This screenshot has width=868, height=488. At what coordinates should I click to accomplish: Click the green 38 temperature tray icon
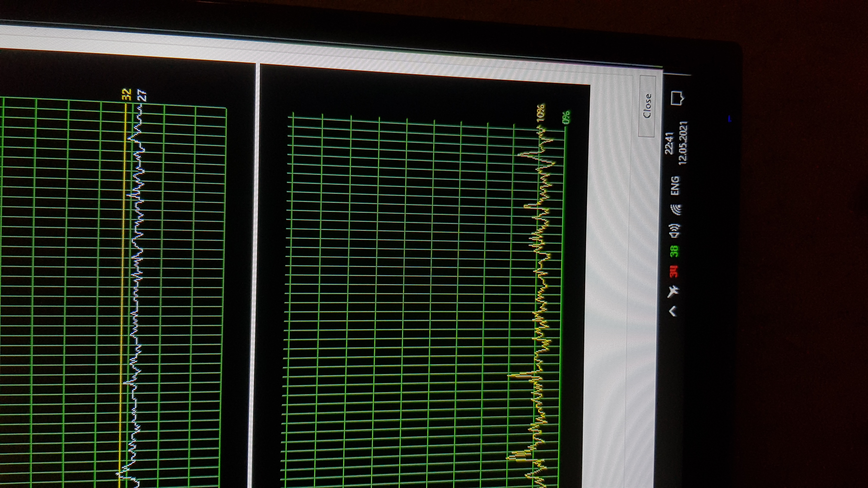pyautogui.click(x=674, y=252)
